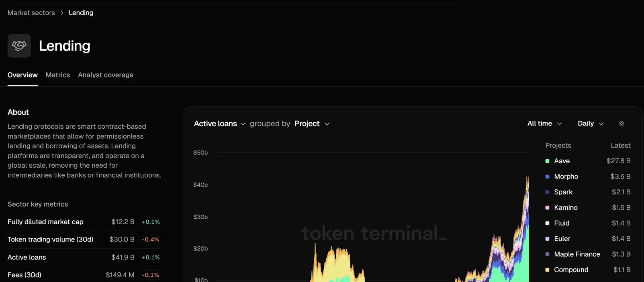Screen dimensions: 644x282
Task: Click the breadcrumb chevron separator
Action: [62, 13]
